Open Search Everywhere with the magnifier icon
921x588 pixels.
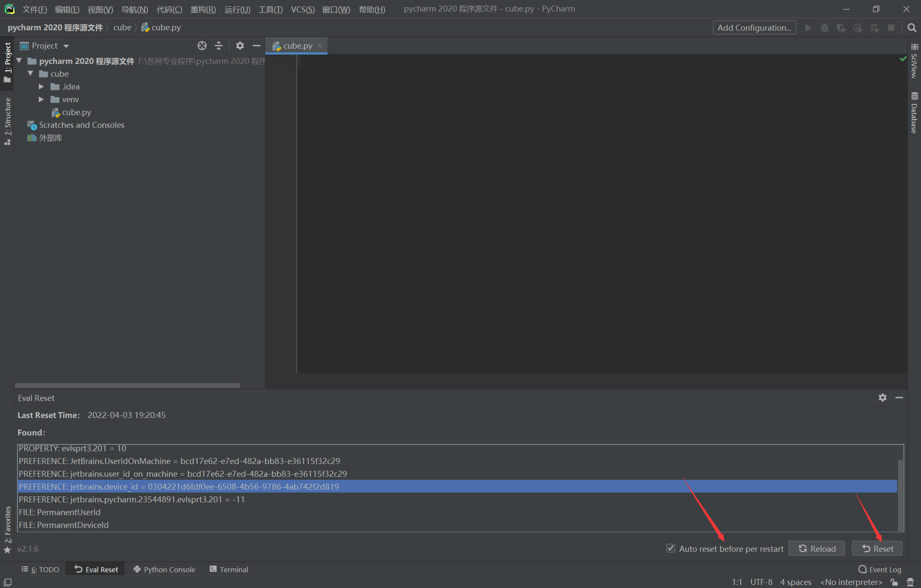point(912,27)
